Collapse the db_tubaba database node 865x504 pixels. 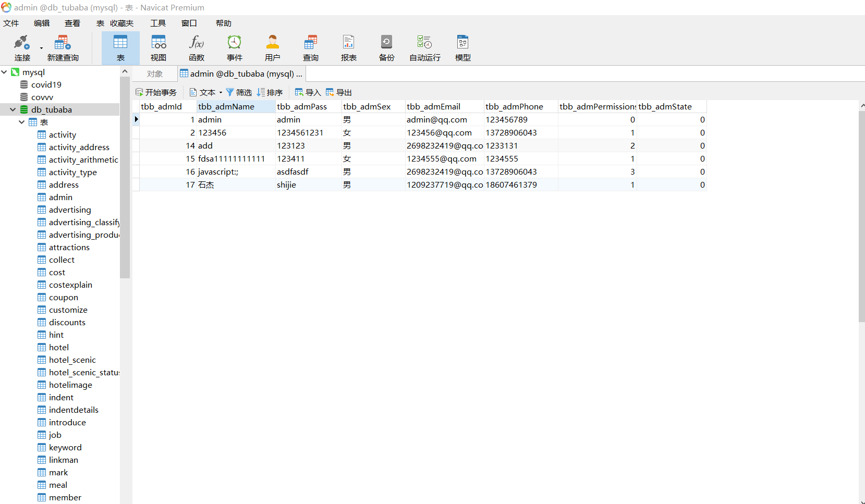[x=13, y=109]
